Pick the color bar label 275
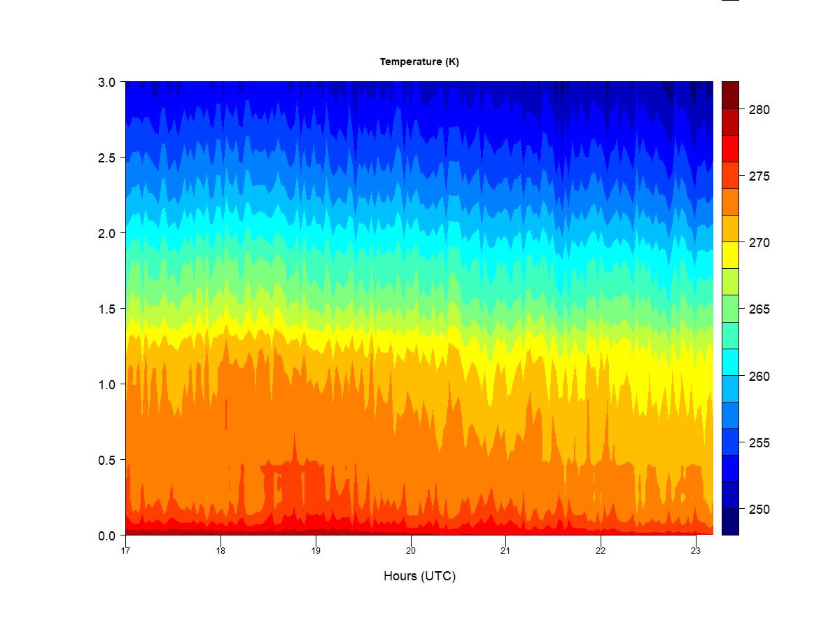This screenshot has width=840, height=630. pos(759,176)
